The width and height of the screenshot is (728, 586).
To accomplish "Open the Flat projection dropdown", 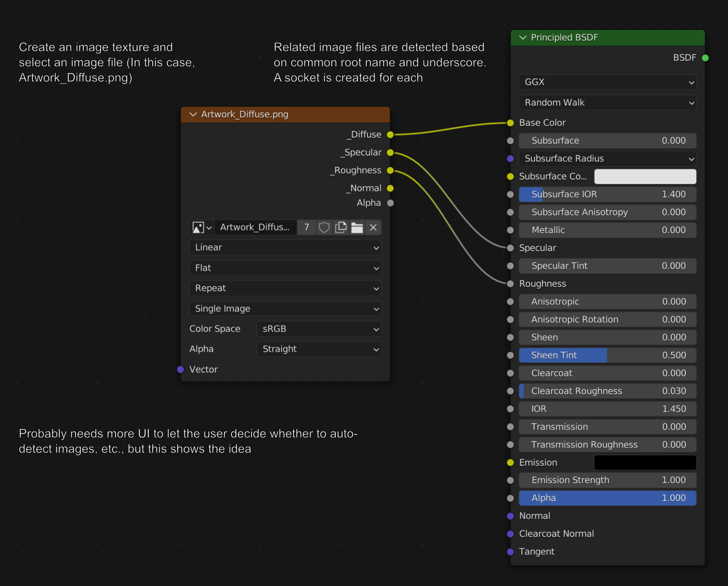I will pos(285,268).
